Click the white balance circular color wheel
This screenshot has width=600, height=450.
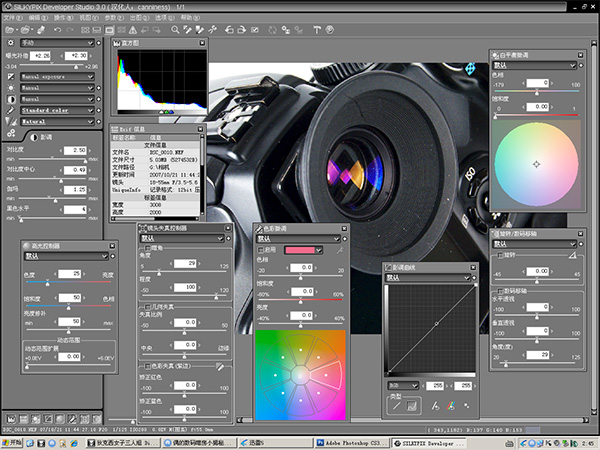tap(536, 165)
